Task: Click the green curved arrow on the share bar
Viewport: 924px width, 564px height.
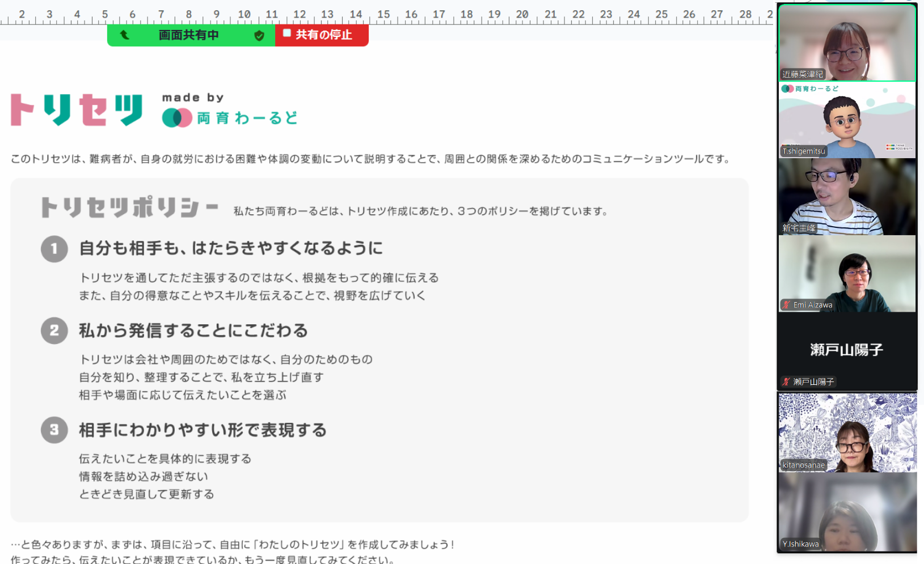Action: tap(124, 35)
